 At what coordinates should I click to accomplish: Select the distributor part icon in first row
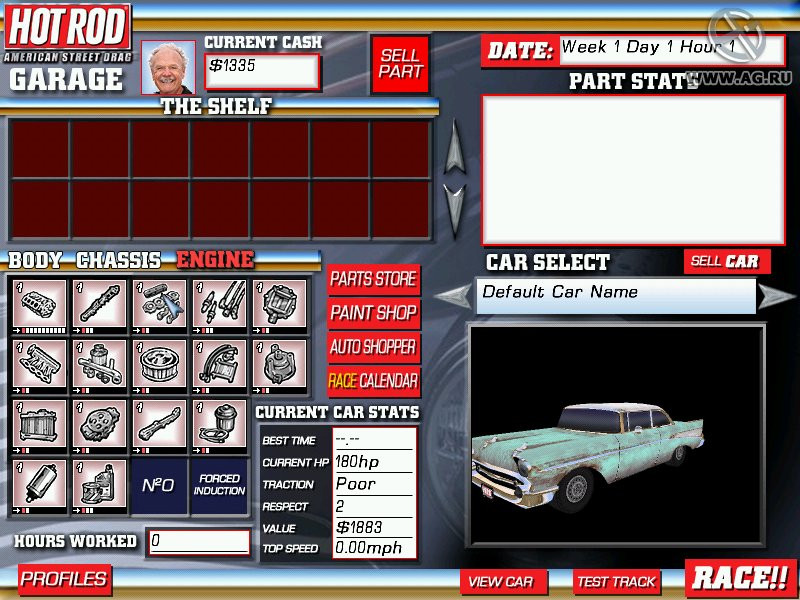(280, 304)
